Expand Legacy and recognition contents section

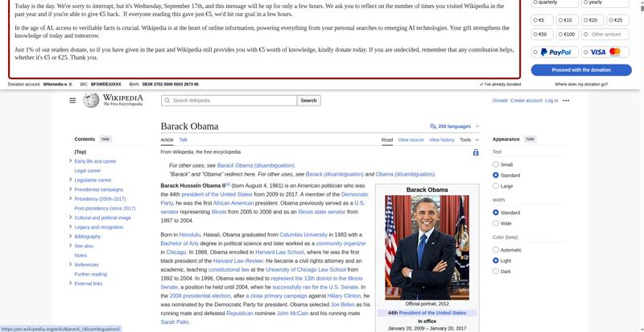[71, 226]
